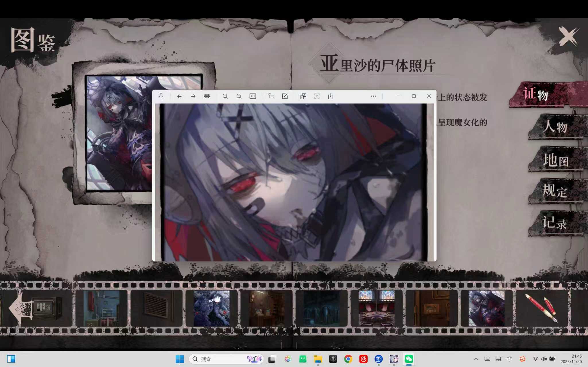The width and height of the screenshot is (588, 367).
Task: Open thumbnail grid view in viewer
Action: coord(207,96)
